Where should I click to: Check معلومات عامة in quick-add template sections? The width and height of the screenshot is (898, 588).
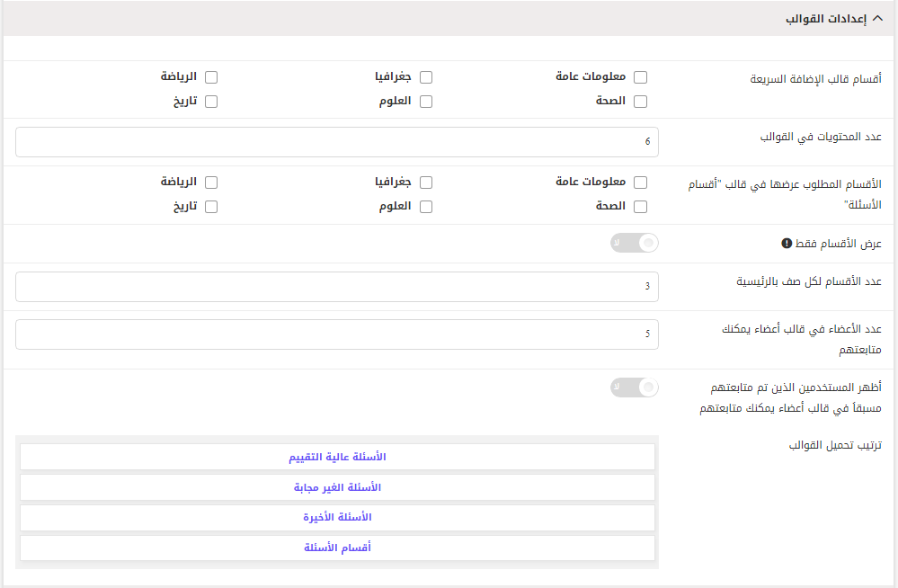640,77
